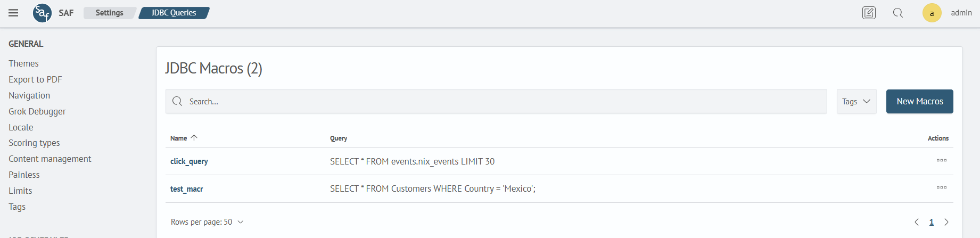This screenshot has height=238, width=980.
Task: Open the admin user avatar
Action: click(x=932, y=13)
